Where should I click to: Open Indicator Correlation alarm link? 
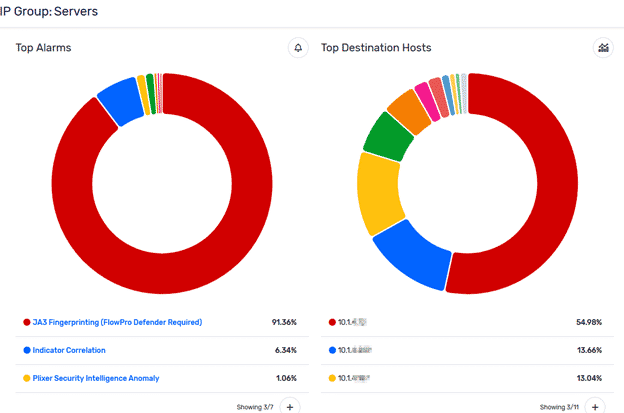69,350
